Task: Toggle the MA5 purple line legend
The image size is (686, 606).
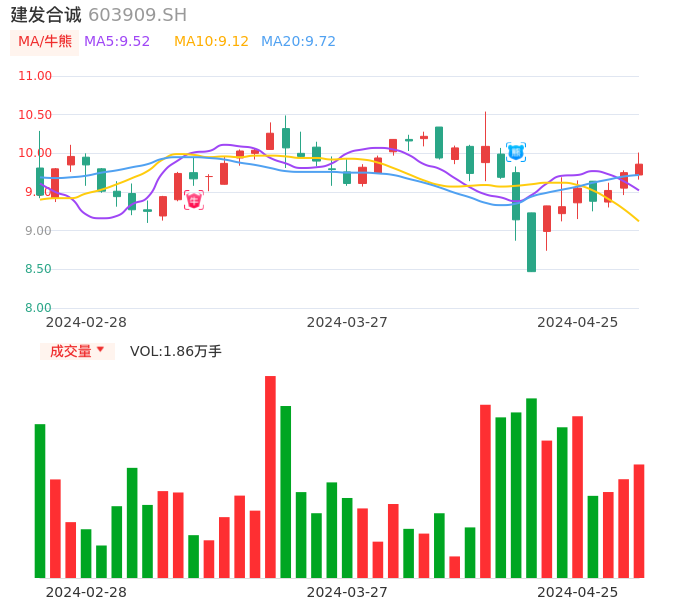Action: (x=117, y=42)
